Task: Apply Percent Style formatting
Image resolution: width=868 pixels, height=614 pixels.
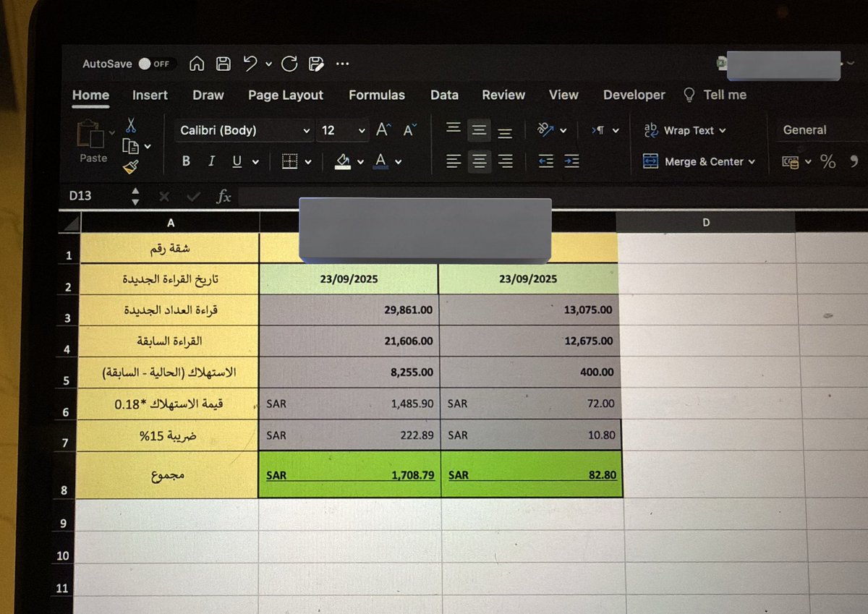Action: pyautogui.click(x=827, y=161)
